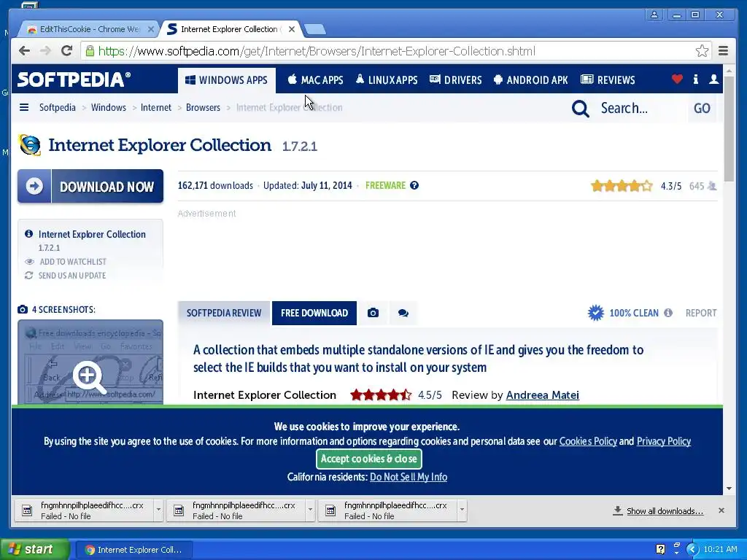Open the screenshots camera tab

(373, 313)
